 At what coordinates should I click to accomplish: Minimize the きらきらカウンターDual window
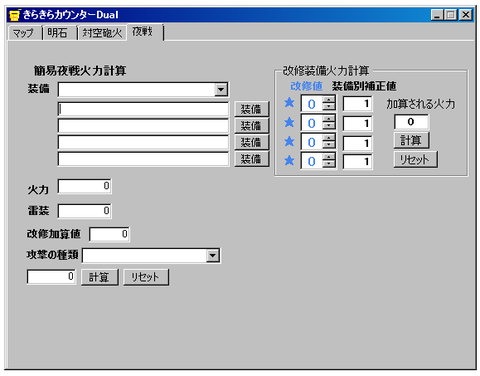tap(437, 15)
